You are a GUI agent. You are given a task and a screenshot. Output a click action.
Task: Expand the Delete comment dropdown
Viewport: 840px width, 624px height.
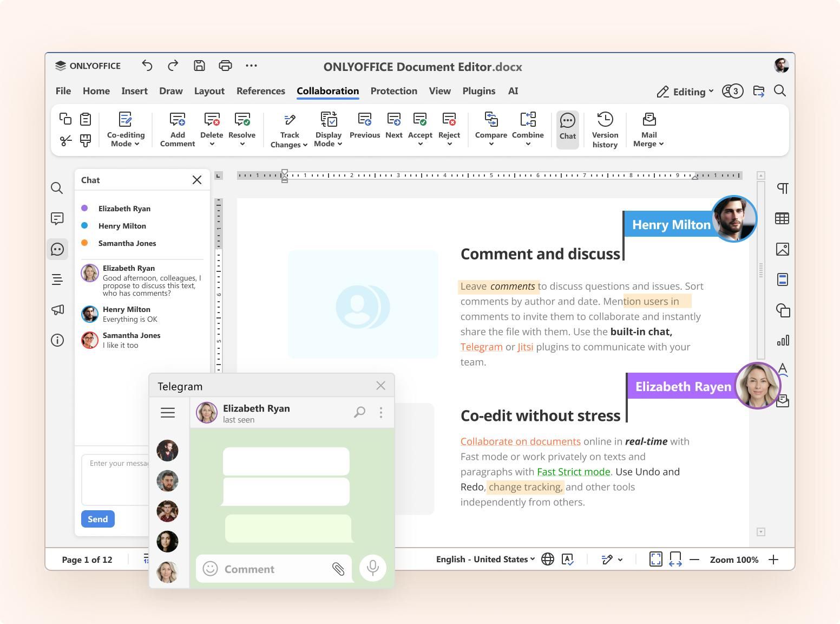212,144
